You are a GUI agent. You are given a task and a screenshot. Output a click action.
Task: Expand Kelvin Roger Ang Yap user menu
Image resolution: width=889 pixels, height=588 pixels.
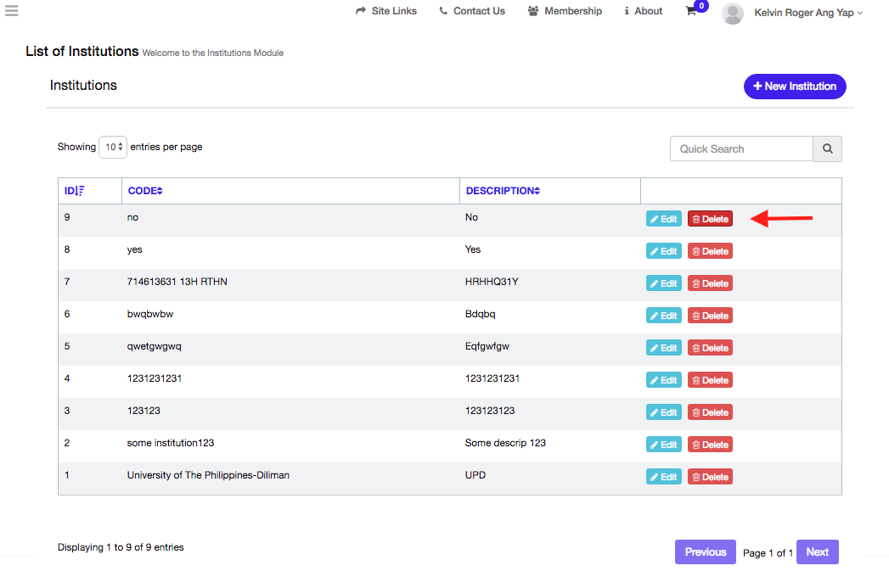click(x=807, y=13)
